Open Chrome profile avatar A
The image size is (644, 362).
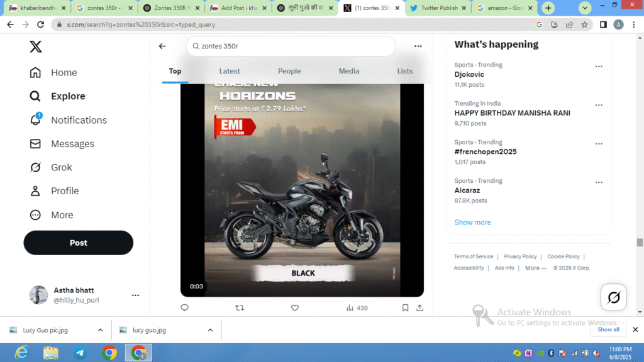tap(618, 25)
